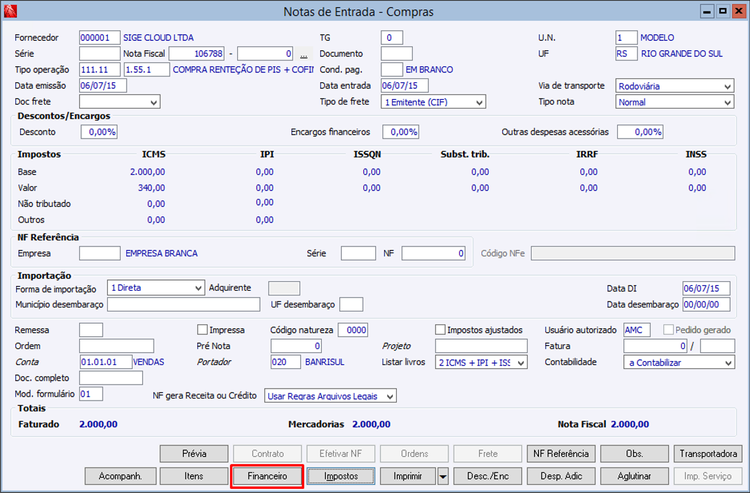Image resolution: width=750 pixels, height=493 pixels.
Task: Click the application icon in the title bar
Action: coord(12,11)
